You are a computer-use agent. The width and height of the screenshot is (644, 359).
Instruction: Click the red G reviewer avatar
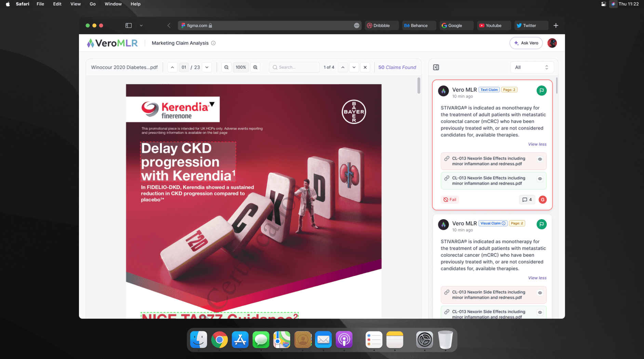[x=542, y=200]
